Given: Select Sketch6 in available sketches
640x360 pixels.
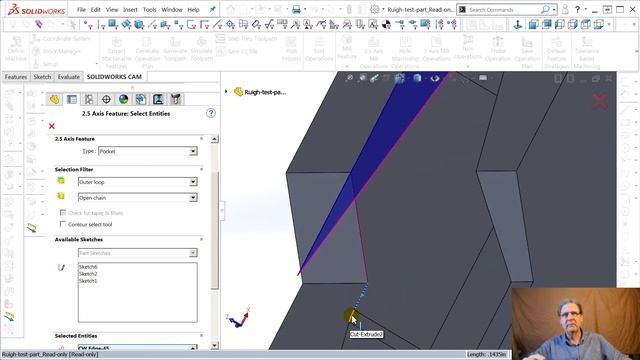Looking at the screenshot, I should click(x=88, y=267).
